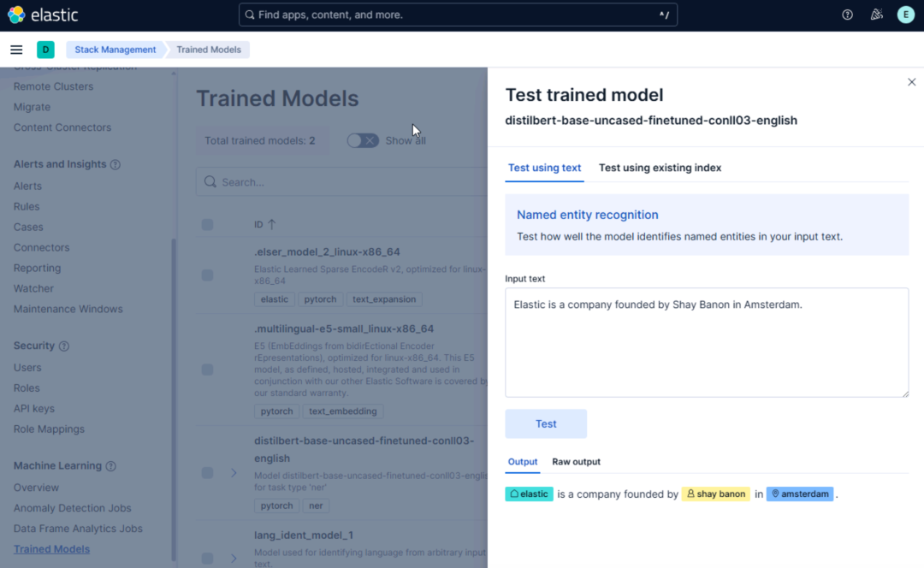This screenshot has height=568, width=924.
Task: Select the distilbert model row checkbox
Action: pyautogui.click(x=207, y=472)
